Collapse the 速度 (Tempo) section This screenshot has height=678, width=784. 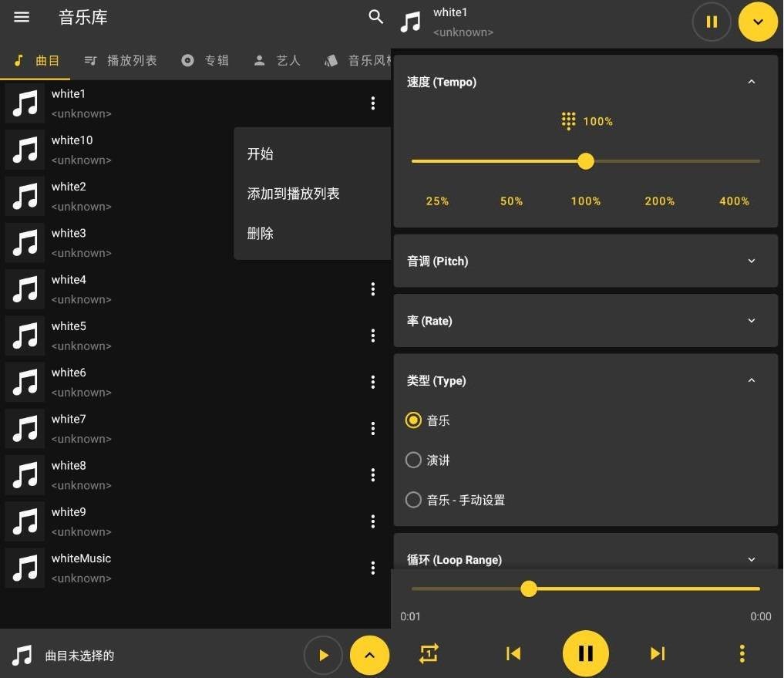tap(752, 82)
